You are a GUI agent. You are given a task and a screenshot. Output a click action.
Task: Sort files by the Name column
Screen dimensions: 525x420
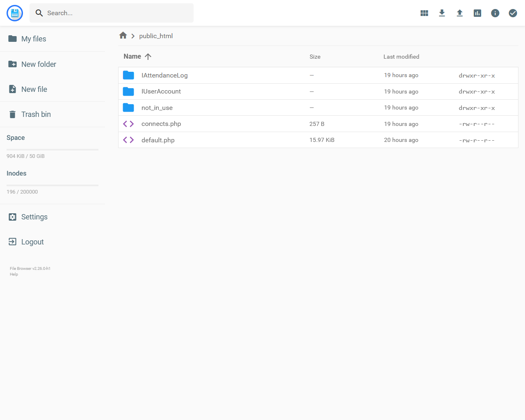[x=132, y=57]
